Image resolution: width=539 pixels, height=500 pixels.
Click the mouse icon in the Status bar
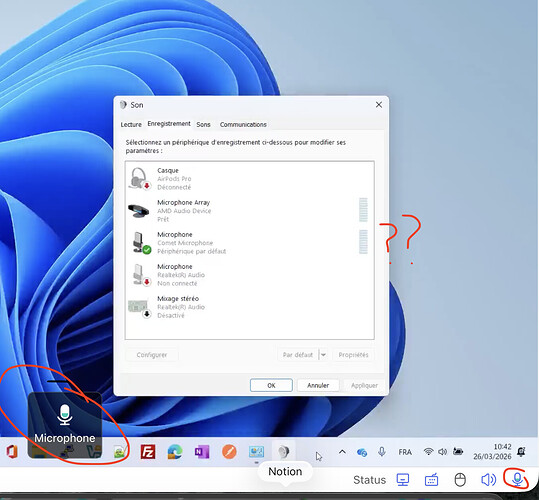460,480
